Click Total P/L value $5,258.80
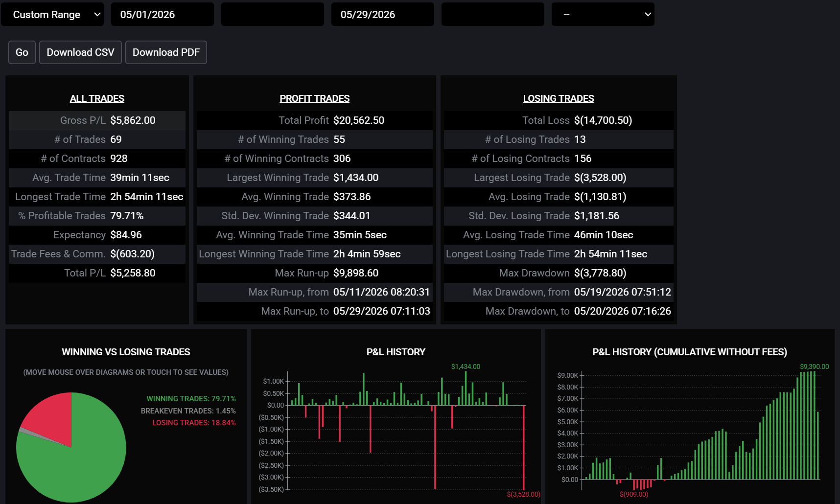The image size is (840, 504). 133,273
